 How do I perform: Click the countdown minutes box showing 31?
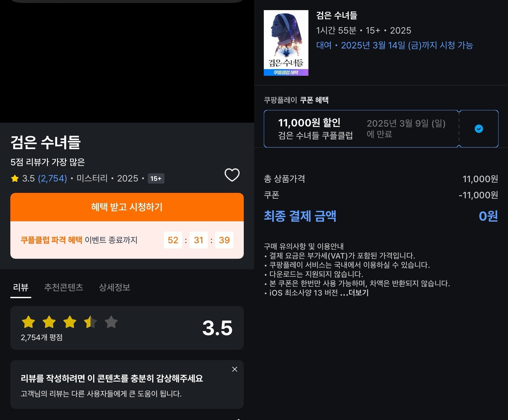click(199, 240)
